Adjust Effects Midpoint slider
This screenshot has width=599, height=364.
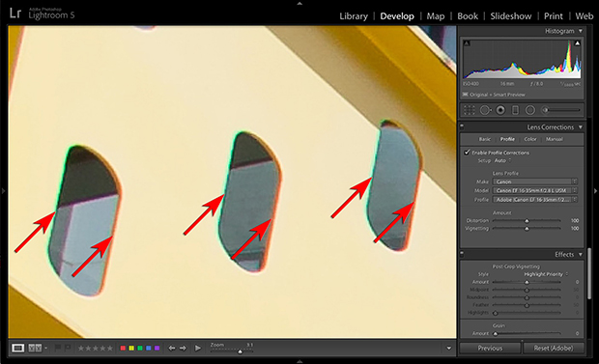click(x=527, y=290)
